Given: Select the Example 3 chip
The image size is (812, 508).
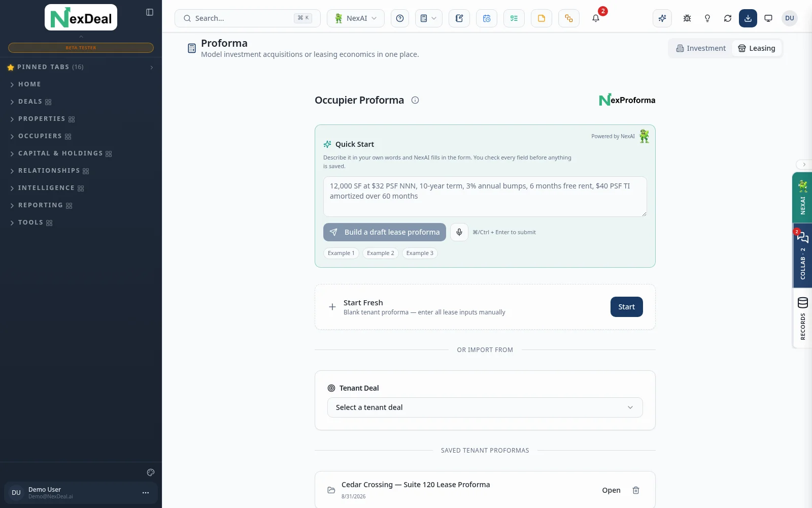Looking at the screenshot, I should click(x=420, y=253).
